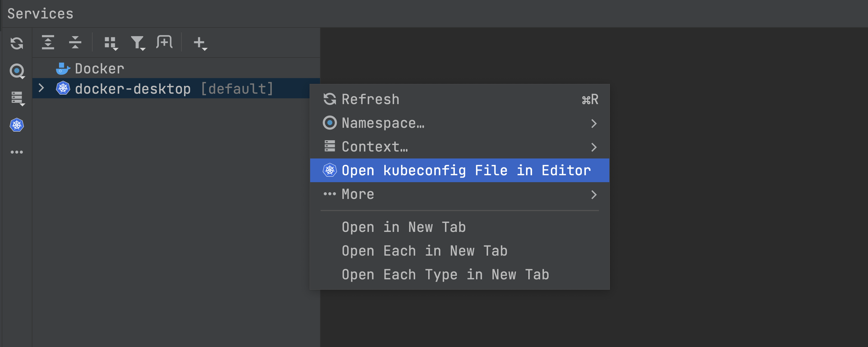This screenshot has width=868, height=347.
Task: Click the Context icon in left sidebar
Action: tap(17, 98)
